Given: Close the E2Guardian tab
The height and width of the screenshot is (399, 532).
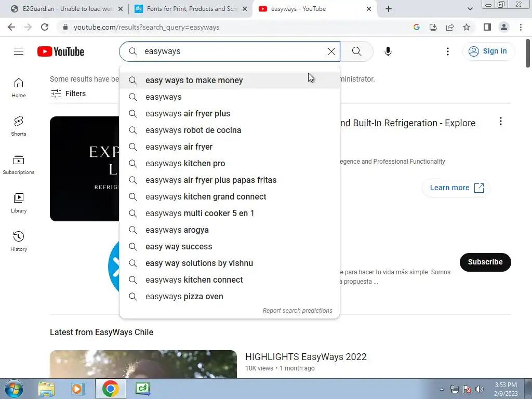Looking at the screenshot, I should coord(121,9).
